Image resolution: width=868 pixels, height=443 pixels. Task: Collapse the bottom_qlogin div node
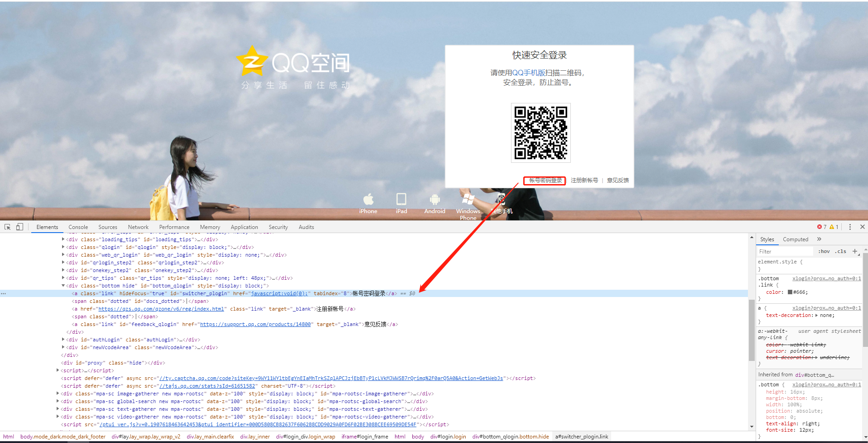click(x=63, y=286)
